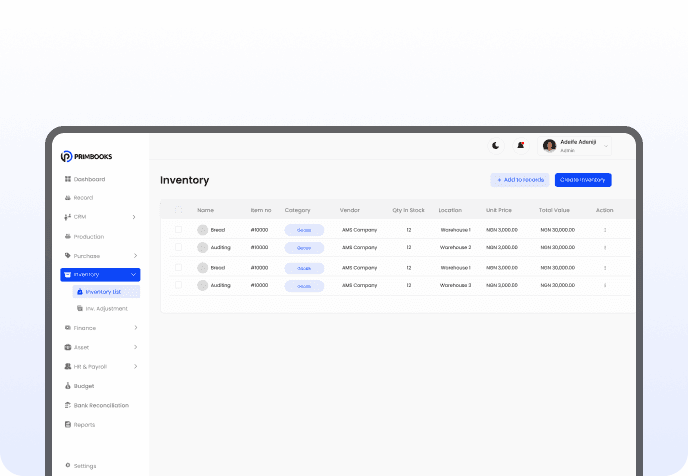This screenshot has height=476, width=688.
Task: Open action menu for Auditing Warehouse 3 row
Action: pos(605,286)
